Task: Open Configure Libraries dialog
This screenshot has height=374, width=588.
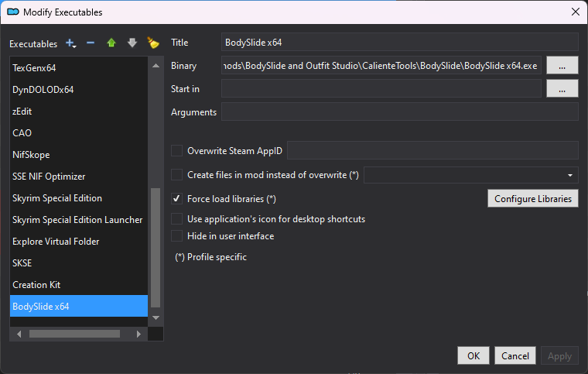Action: point(533,199)
